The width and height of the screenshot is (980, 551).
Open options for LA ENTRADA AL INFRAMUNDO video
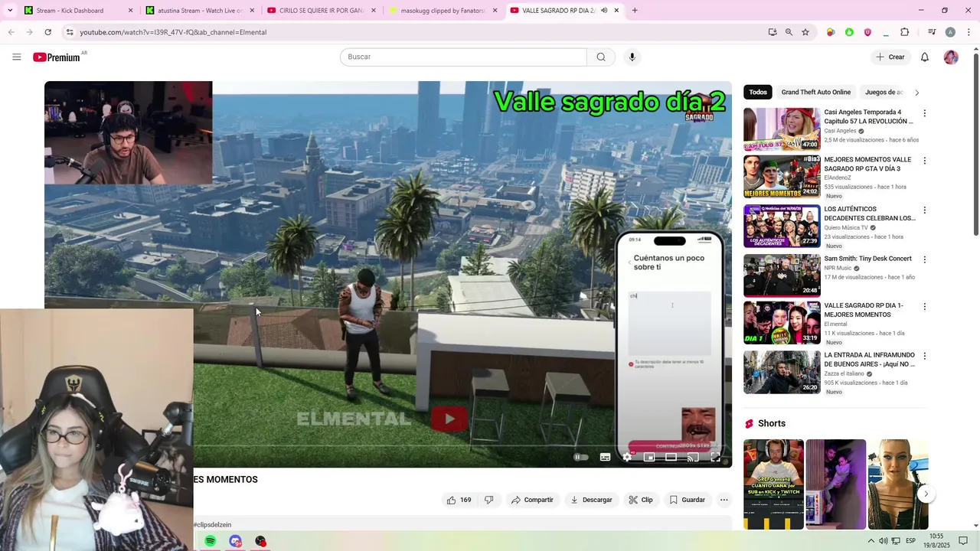(924, 356)
